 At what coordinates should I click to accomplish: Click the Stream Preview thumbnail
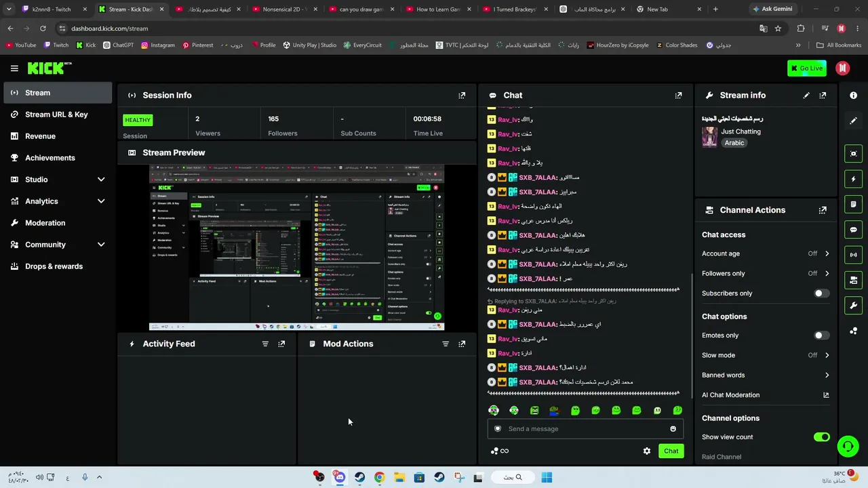tap(297, 247)
